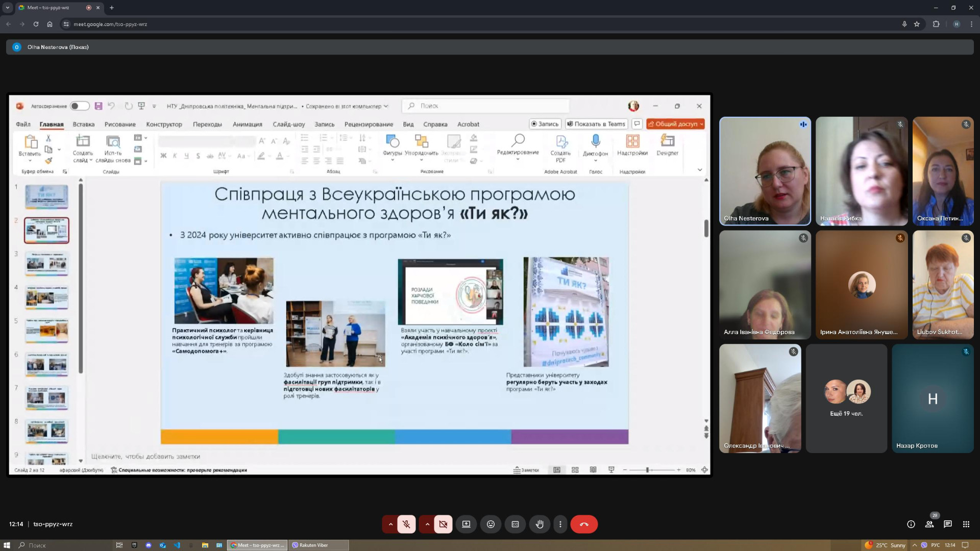Expand audio settings arrow
This screenshot has width=980, height=551.
[390, 524]
